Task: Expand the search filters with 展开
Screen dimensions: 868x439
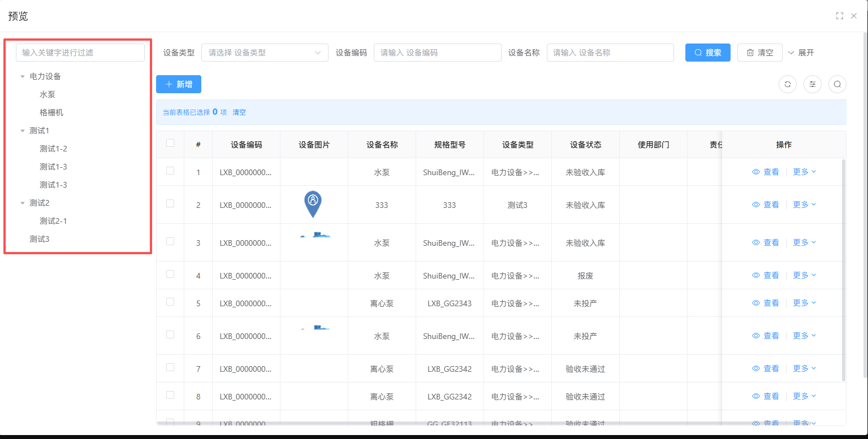Action: (801, 53)
